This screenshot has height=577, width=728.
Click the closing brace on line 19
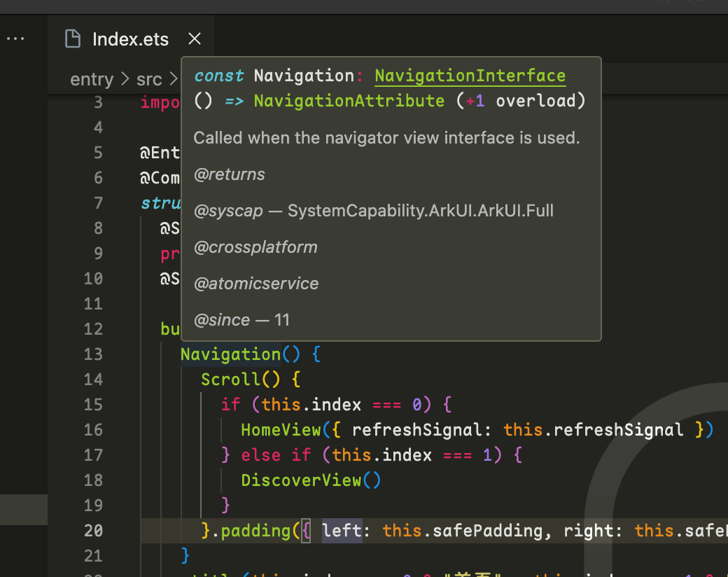coord(225,506)
